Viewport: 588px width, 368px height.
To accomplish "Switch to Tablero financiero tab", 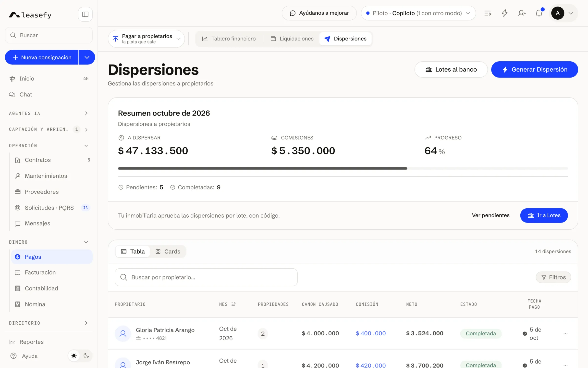I will (x=229, y=39).
